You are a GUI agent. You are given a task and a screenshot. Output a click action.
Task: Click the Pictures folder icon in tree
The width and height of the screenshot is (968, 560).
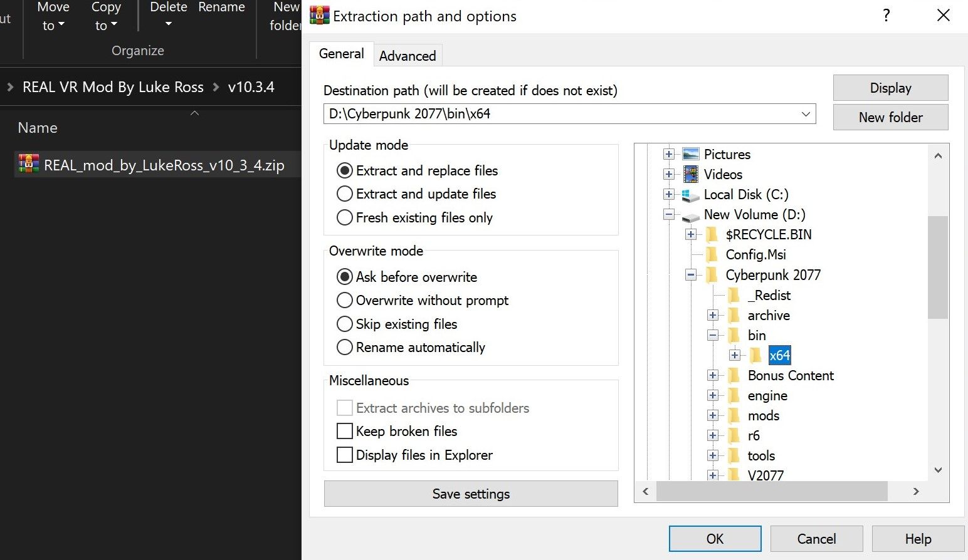pyautogui.click(x=690, y=154)
